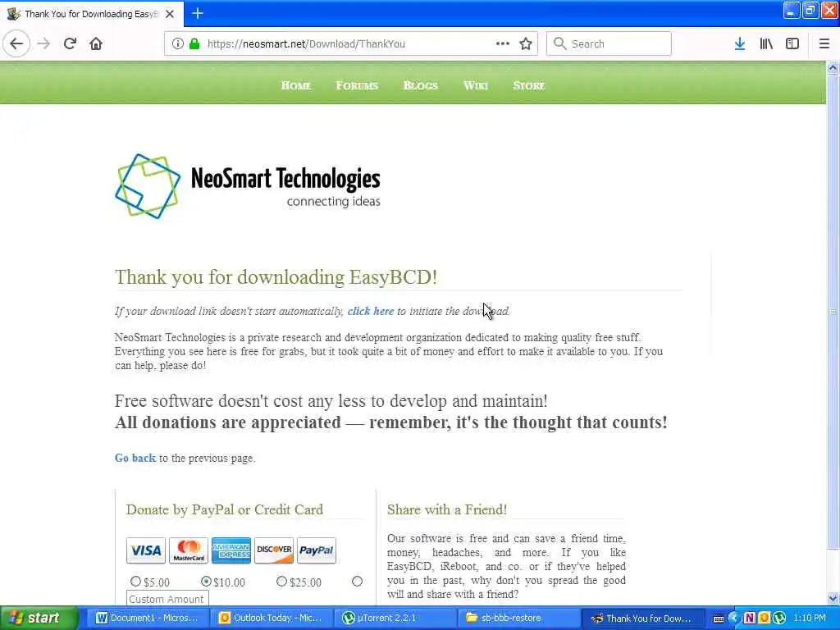
Task: Click the scrollbar up arrow
Action: (833, 68)
